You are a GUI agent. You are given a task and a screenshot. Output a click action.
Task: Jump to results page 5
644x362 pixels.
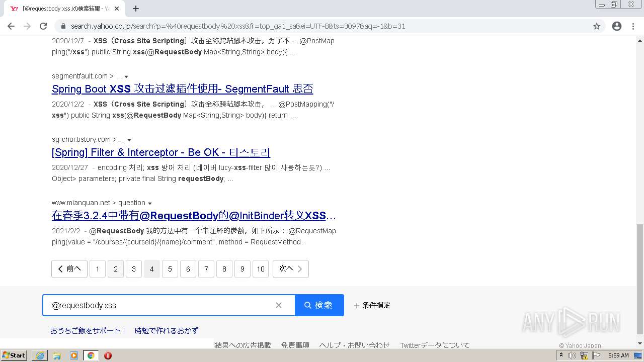click(x=170, y=269)
